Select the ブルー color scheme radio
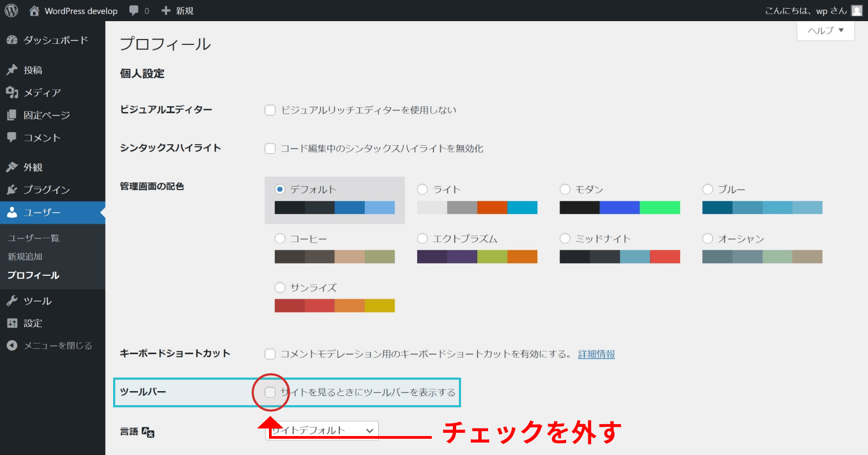868x455 pixels. (708, 189)
